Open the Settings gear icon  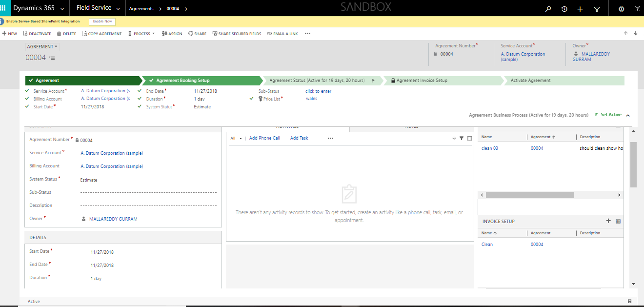tap(621, 8)
